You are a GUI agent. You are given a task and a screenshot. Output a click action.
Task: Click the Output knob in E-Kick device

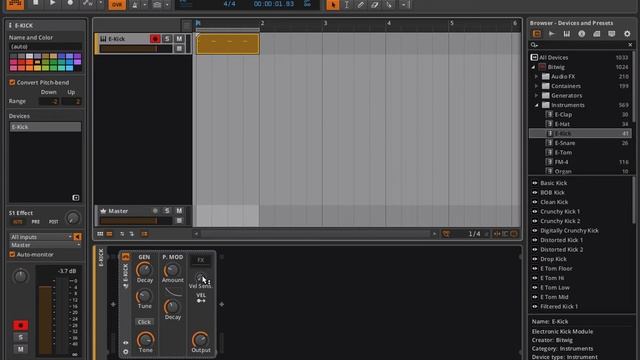(200, 340)
